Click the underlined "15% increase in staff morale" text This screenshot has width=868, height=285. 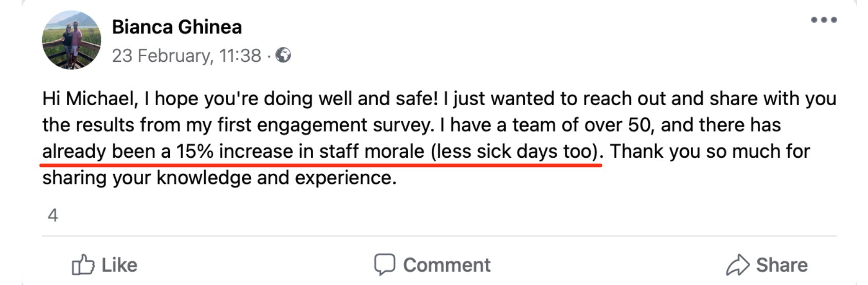click(300, 152)
